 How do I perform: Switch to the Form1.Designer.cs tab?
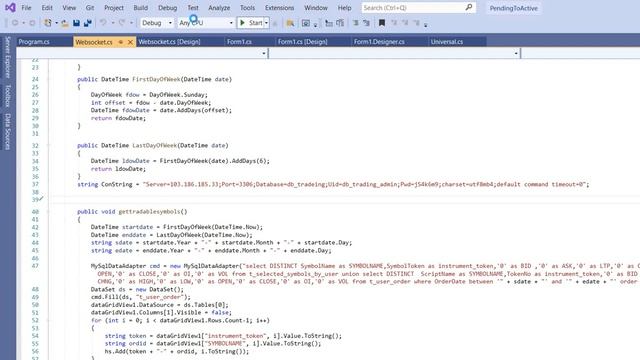click(x=379, y=42)
